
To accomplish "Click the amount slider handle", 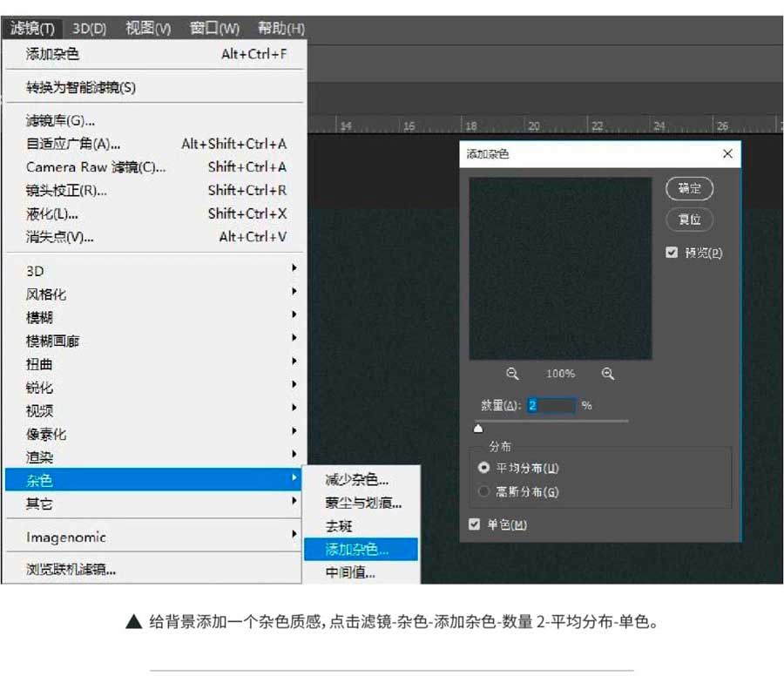I will point(478,428).
